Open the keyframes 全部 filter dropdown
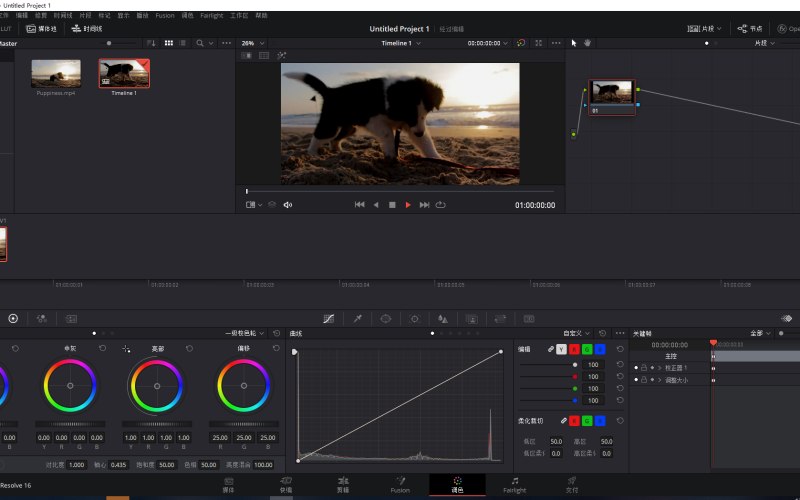 click(x=760, y=333)
